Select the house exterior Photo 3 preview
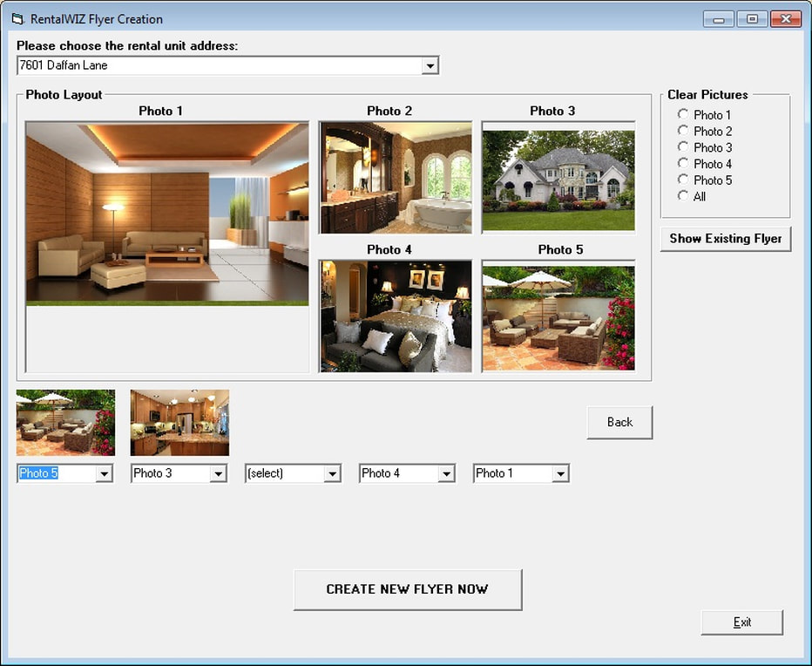The height and width of the screenshot is (666, 812). point(557,178)
